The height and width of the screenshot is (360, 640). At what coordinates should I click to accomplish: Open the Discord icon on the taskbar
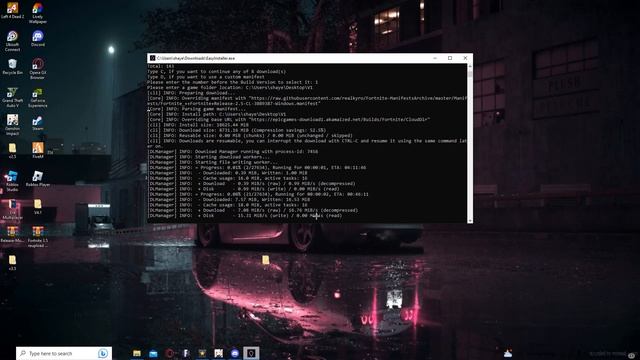[235, 353]
